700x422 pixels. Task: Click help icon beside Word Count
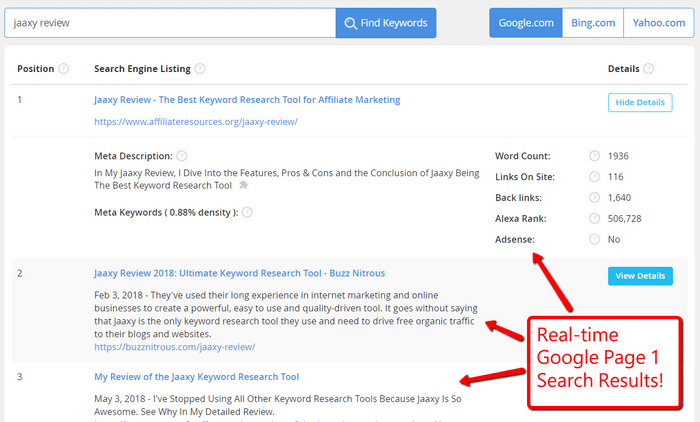[594, 156]
